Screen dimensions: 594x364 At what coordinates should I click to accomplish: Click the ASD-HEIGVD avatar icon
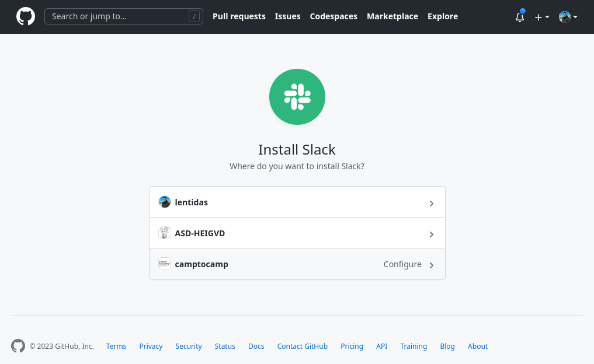(x=164, y=233)
